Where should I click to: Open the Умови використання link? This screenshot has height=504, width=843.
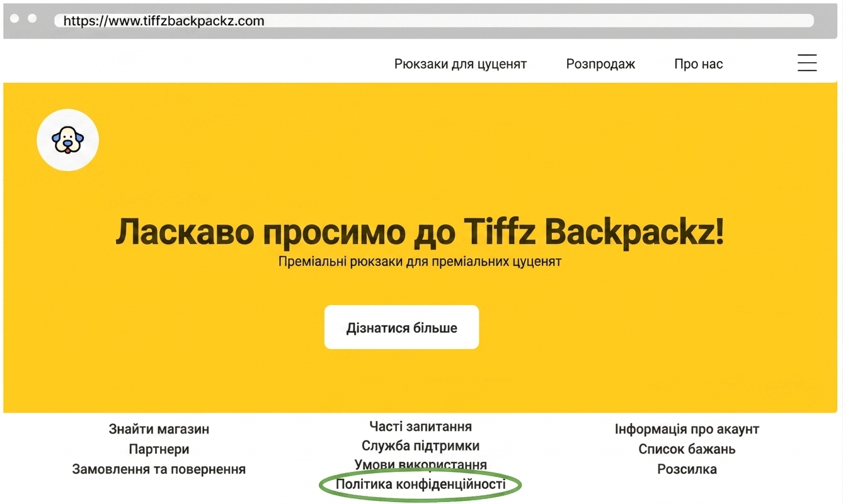(421, 465)
